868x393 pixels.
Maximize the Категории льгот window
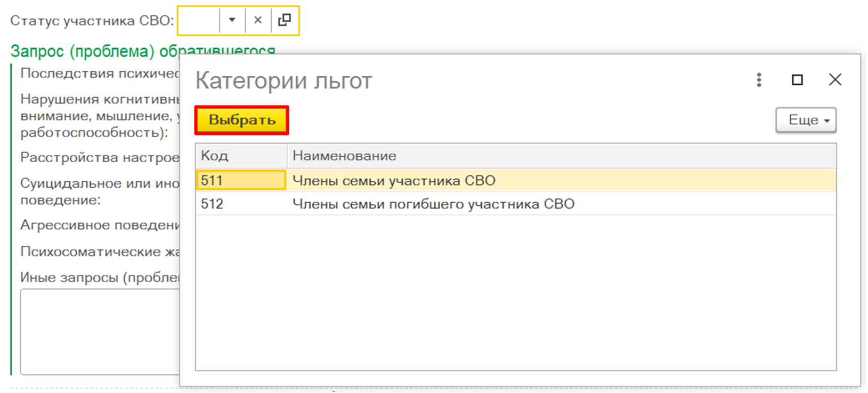[x=797, y=80]
